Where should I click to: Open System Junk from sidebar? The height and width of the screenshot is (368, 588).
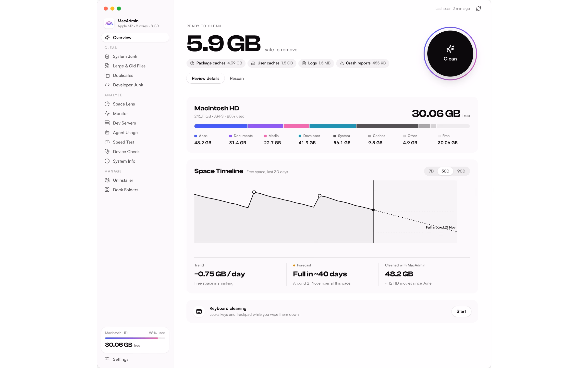pos(135,56)
